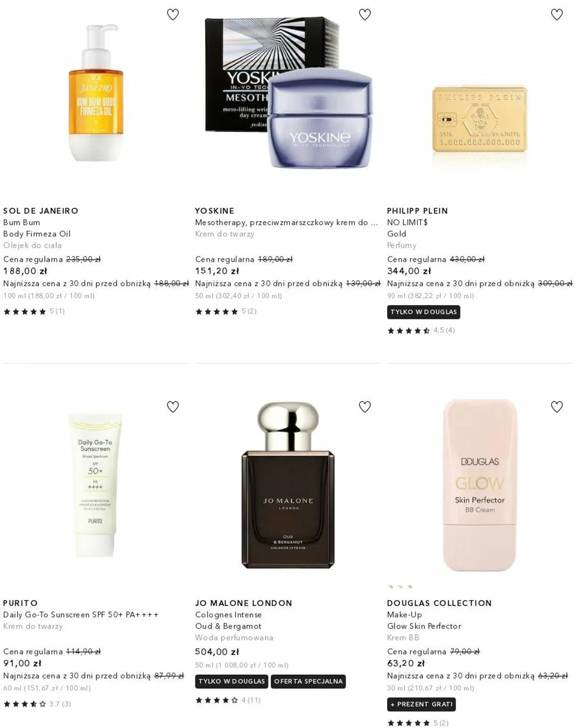The width and height of the screenshot is (576, 728).
Task: Select the Jo Malone Oud & Bergamot bottle
Action: (x=288, y=485)
